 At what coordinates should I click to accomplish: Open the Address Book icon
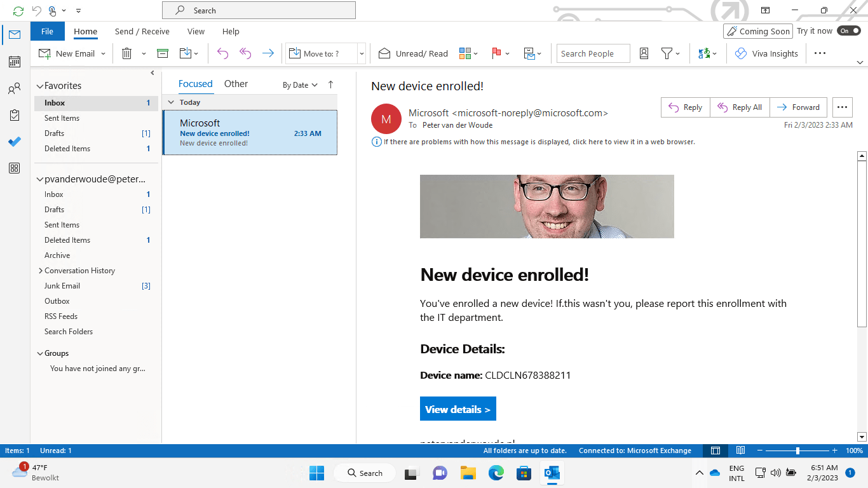(644, 53)
